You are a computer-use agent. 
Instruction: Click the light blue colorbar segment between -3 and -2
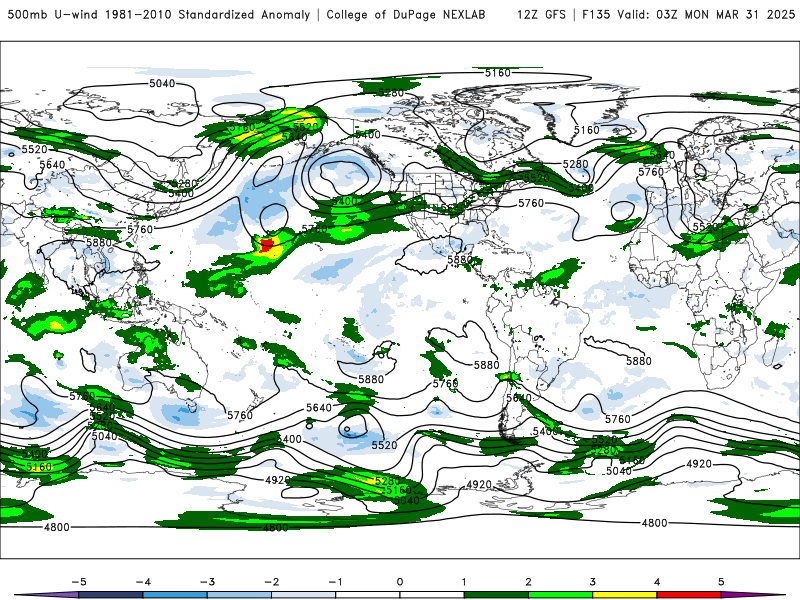239,595
